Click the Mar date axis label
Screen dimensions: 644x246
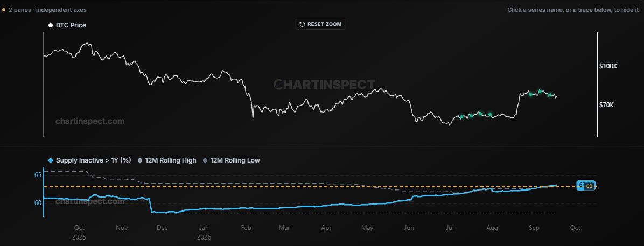pyautogui.click(x=284, y=228)
